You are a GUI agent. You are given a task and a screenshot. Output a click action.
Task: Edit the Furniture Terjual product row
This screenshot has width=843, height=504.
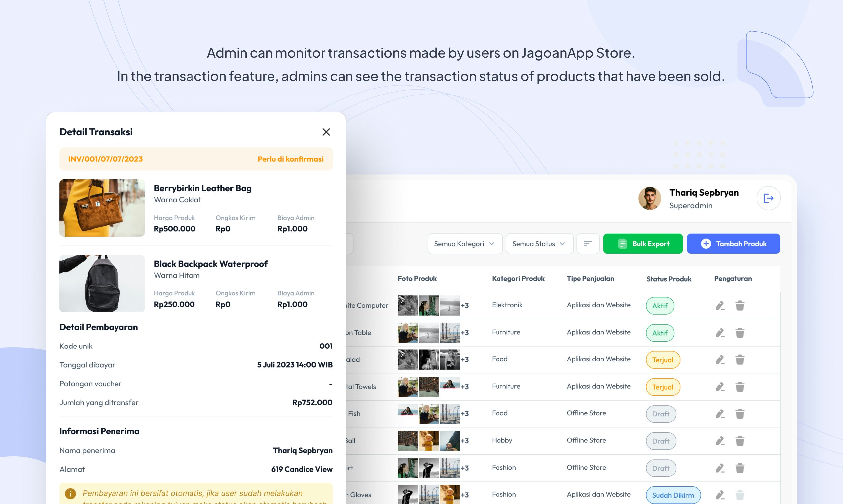(720, 387)
